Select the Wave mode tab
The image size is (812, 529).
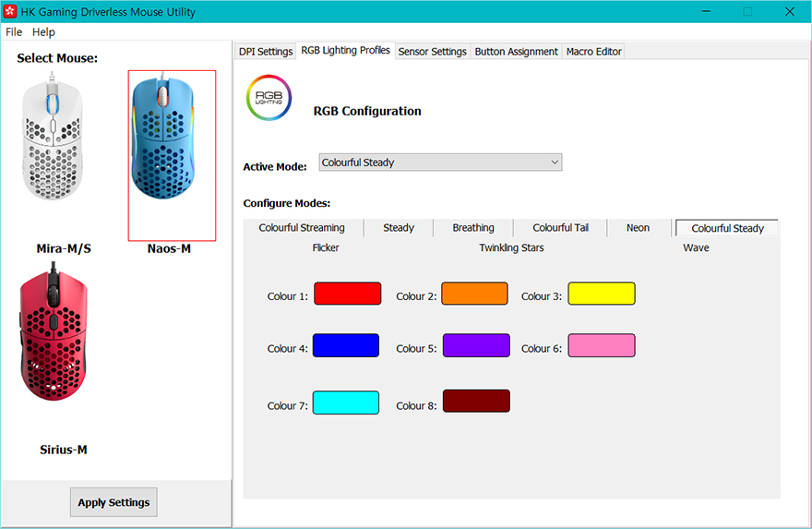tap(696, 247)
